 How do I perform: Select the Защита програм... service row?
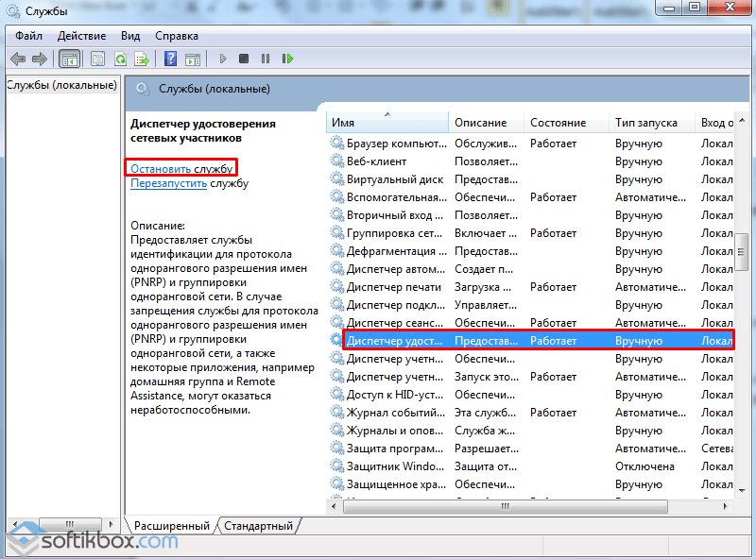pyautogui.click(x=530, y=449)
